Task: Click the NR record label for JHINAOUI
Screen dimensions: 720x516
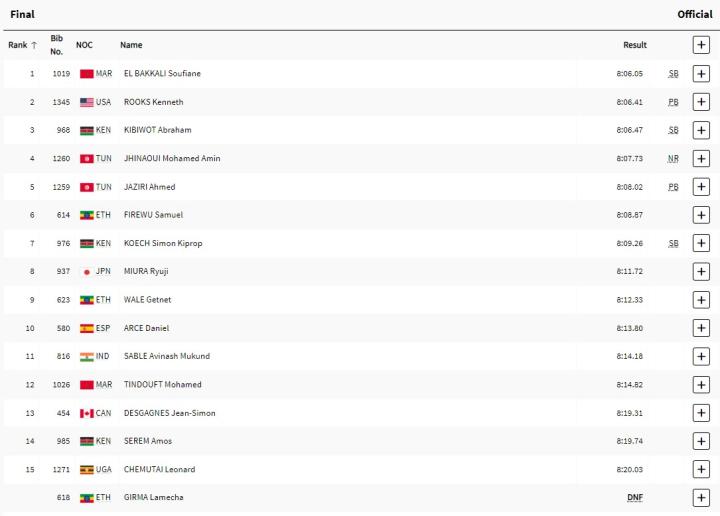Action: tap(673, 159)
